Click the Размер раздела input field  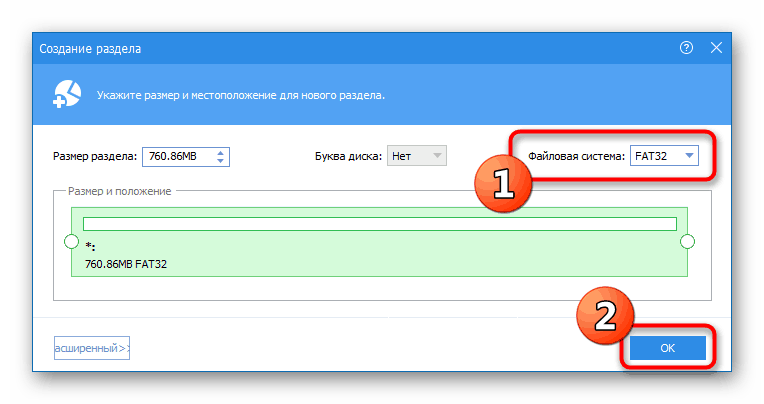[186, 156]
